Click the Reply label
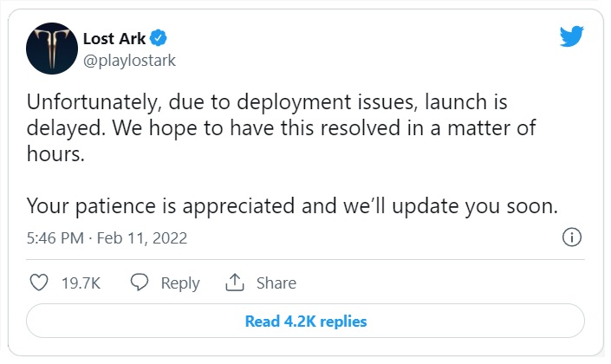This screenshot has width=611, height=364. point(180,283)
